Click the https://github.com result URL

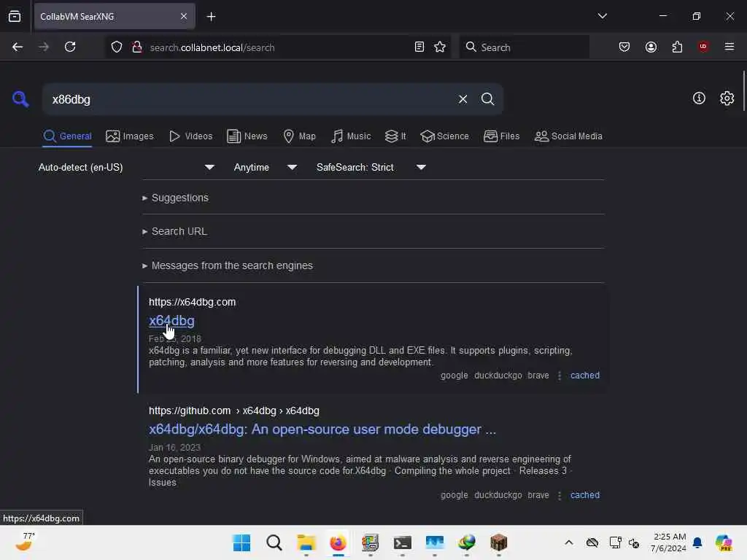[234, 411]
